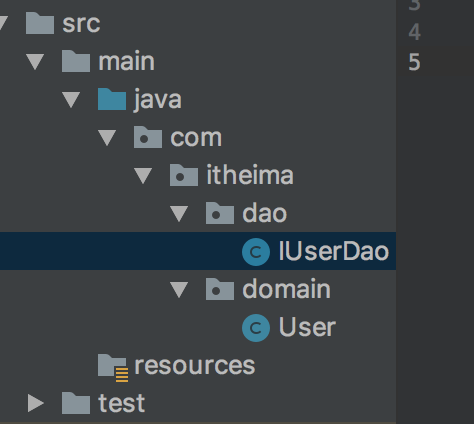Click the domain package icon
Viewport: 474px width, 424px height.
tap(220, 289)
